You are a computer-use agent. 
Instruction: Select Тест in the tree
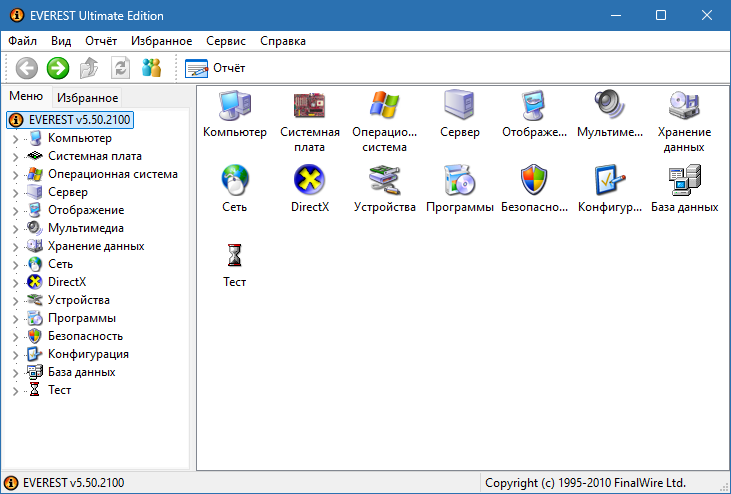[x=59, y=390]
